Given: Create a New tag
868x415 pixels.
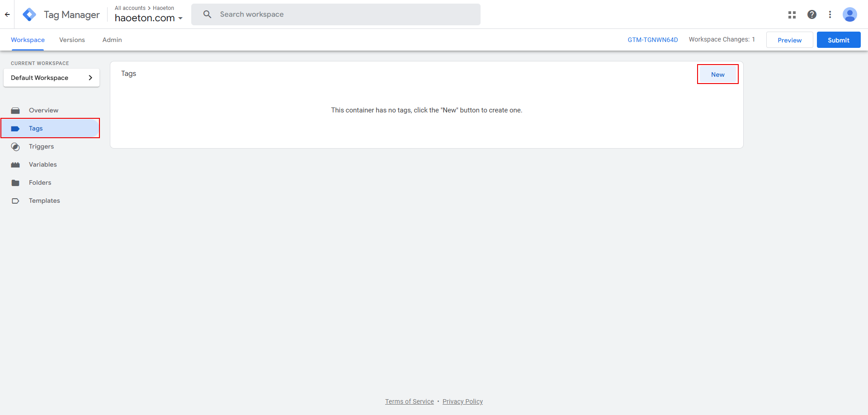Looking at the screenshot, I should click(718, 75).
